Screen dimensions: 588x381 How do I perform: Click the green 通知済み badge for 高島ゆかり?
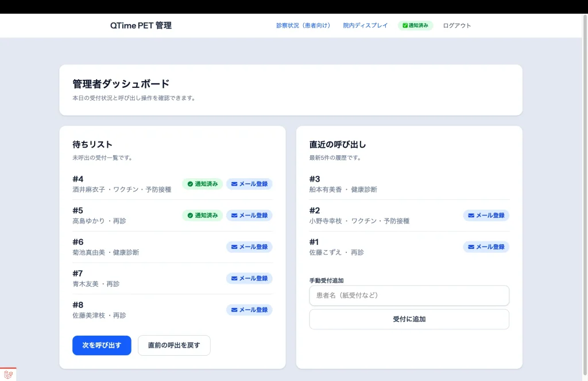point(203,215)
